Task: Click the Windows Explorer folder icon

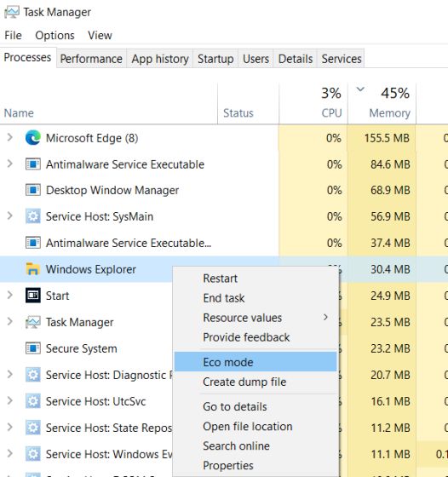Action: click(33, 269)
